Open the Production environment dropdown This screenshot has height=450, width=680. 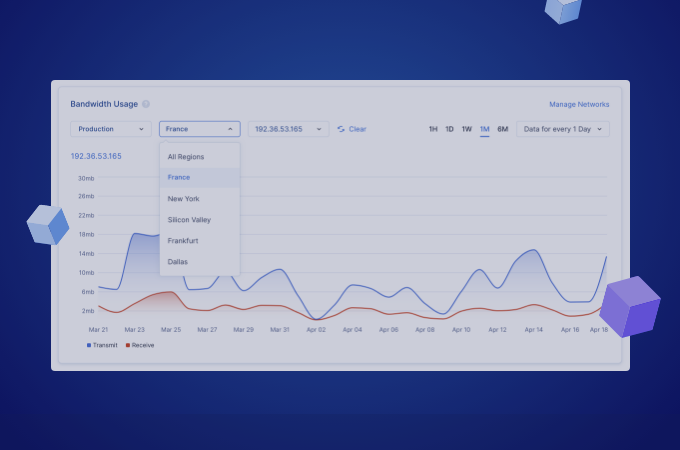click(110, 129)
